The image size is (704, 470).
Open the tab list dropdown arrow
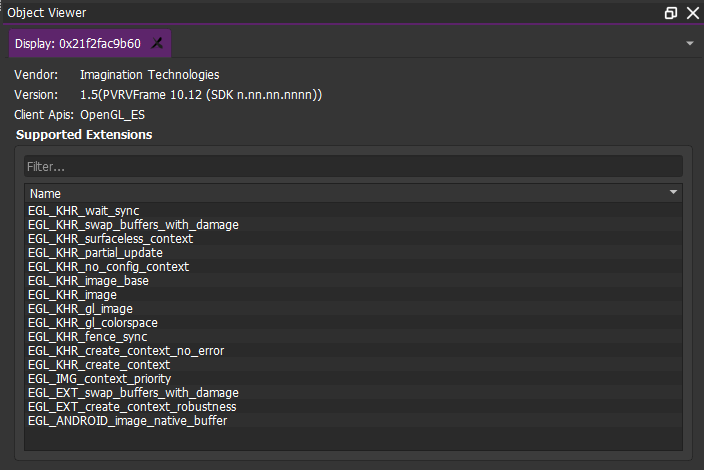[x=690, y=44]
